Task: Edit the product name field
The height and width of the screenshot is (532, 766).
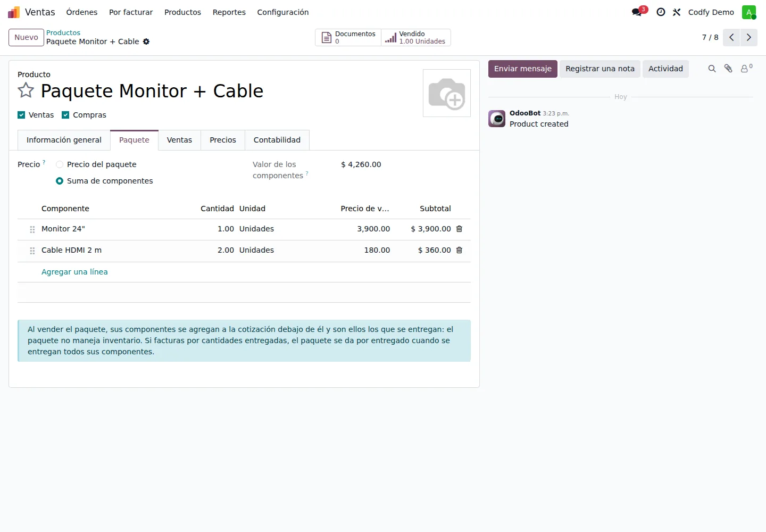Action: pyautogui.click(x=227, y=91)
